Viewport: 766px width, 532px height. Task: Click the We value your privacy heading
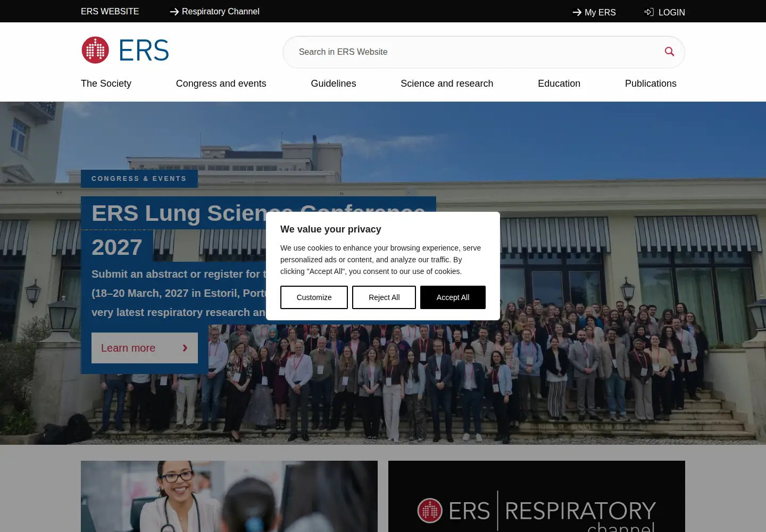coord(331,229)
